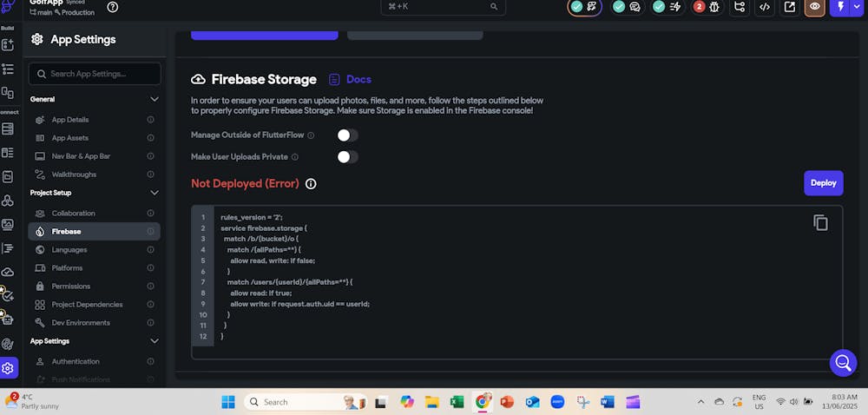Collapse the App Settings section chevron
Viewport: 868px width, 415px height.
tap(155, 341)
